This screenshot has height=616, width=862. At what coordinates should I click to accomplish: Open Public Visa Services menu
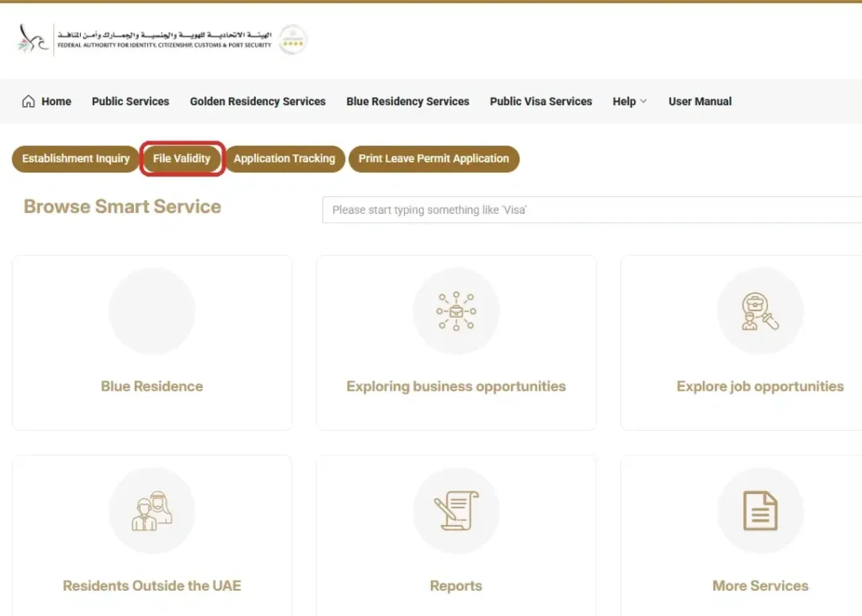541,101
